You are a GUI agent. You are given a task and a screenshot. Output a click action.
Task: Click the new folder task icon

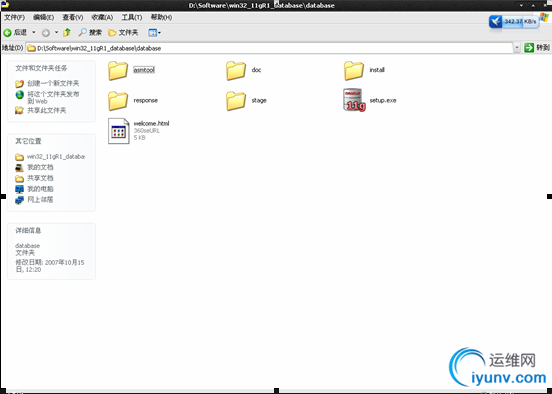(x=19, y=84)
